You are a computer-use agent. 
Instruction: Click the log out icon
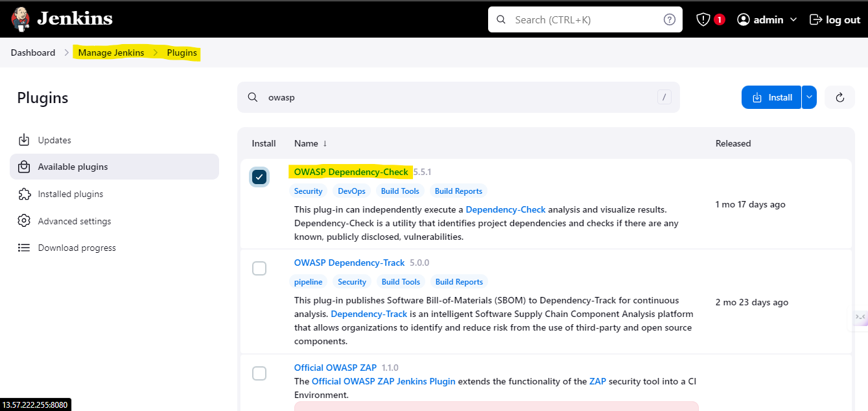[816, 19]
